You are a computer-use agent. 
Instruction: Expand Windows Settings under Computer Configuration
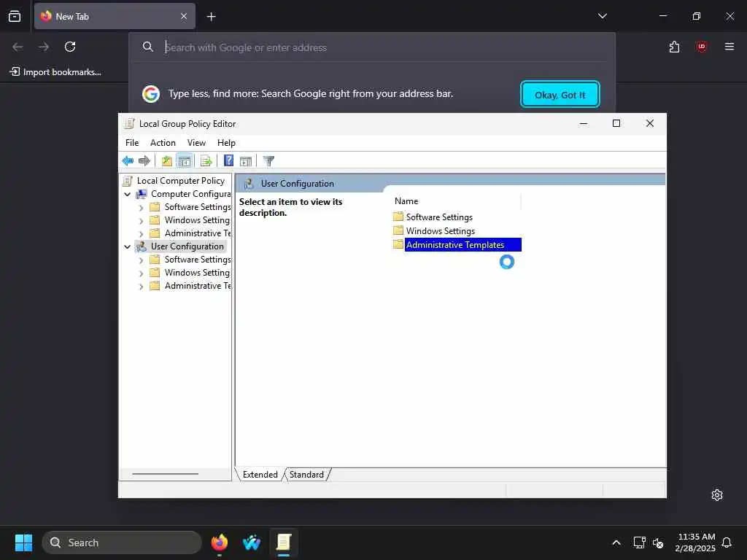141,221
